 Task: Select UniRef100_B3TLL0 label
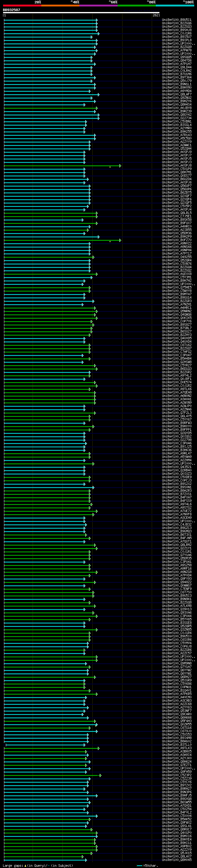click(177, 745)
